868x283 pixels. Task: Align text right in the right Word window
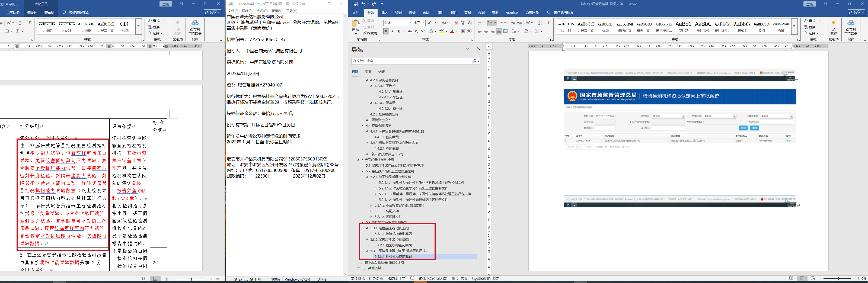(x=493, y=31)
